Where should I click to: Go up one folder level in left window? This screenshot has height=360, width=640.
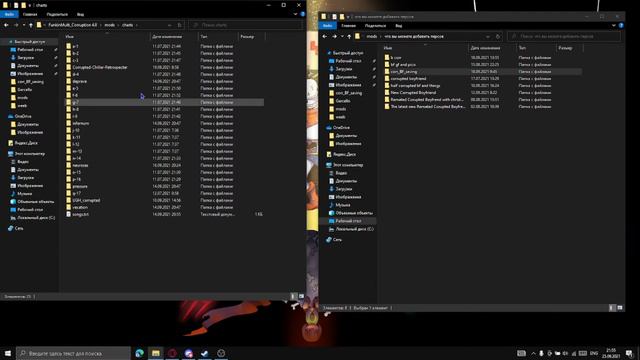(x=31, y=25)
